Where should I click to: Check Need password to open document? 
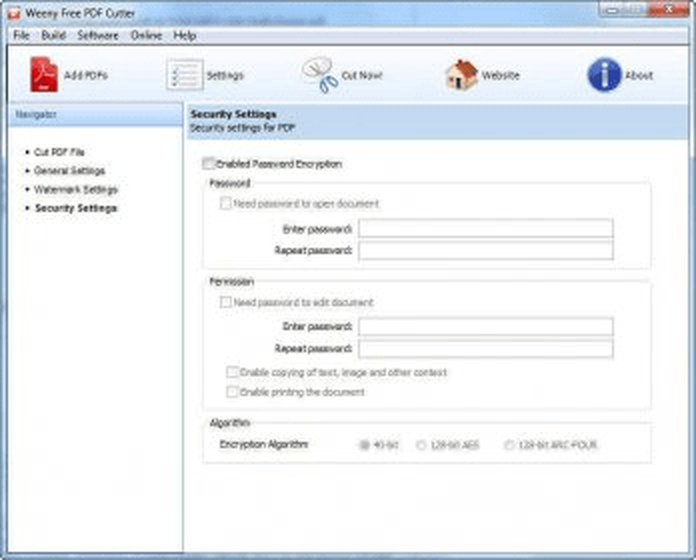225,204
